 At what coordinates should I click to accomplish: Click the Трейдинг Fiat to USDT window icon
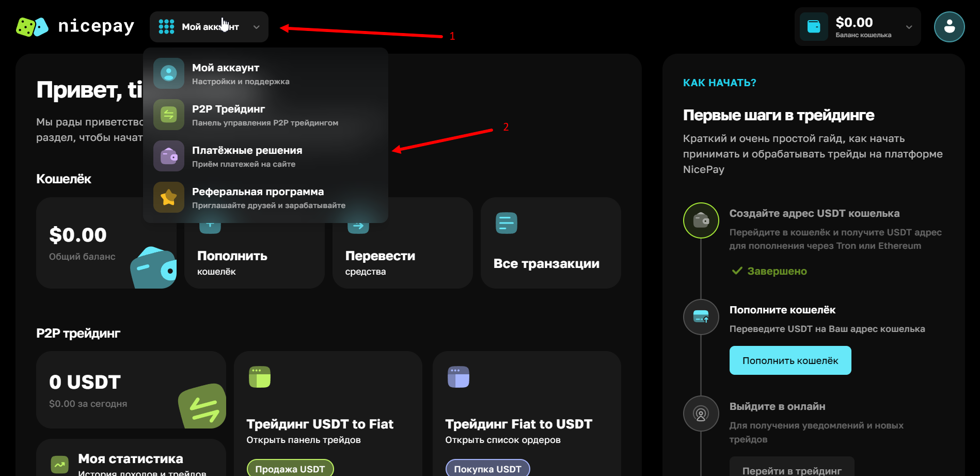pyautogui.click(x=459, y=377)
